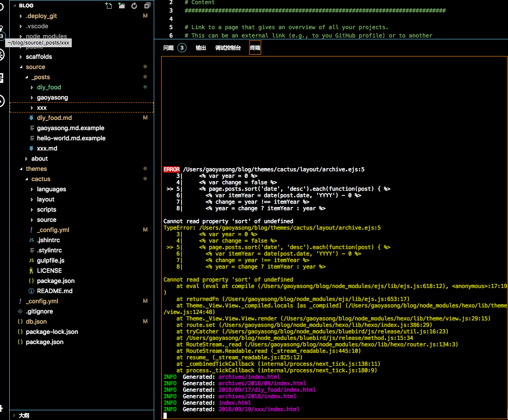Open README.md info icon file
Screen dimensions: 508x420
(x=31, y=291)
